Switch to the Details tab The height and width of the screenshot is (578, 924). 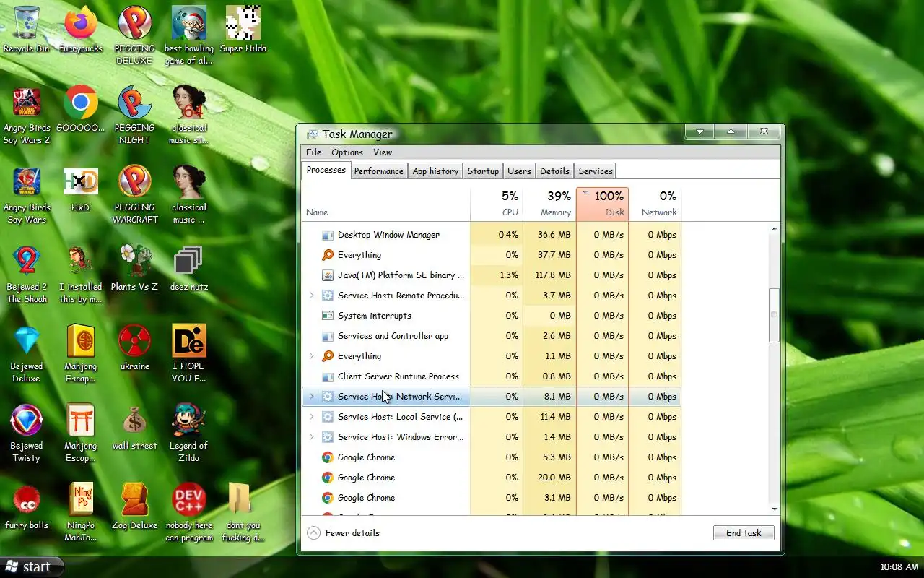point(554,171)
